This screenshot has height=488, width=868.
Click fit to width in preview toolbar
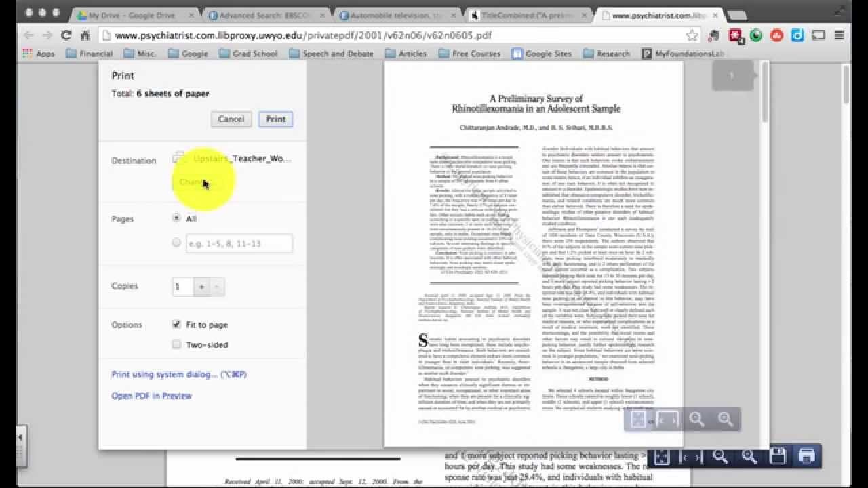tap(668, 420)
